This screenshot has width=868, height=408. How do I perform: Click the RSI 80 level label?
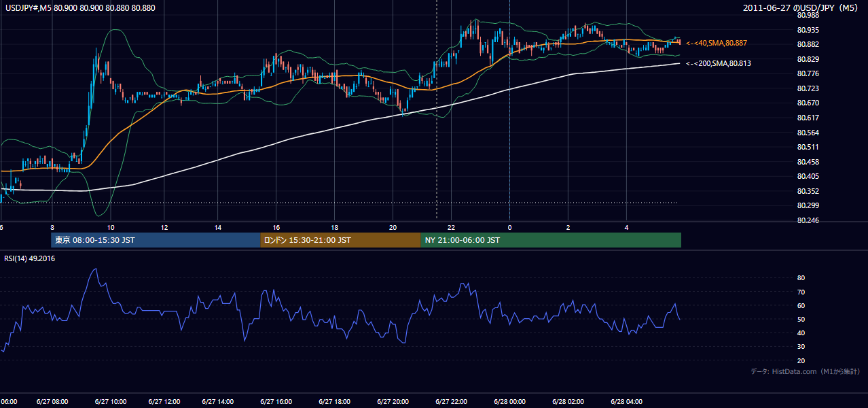point(801,278)
